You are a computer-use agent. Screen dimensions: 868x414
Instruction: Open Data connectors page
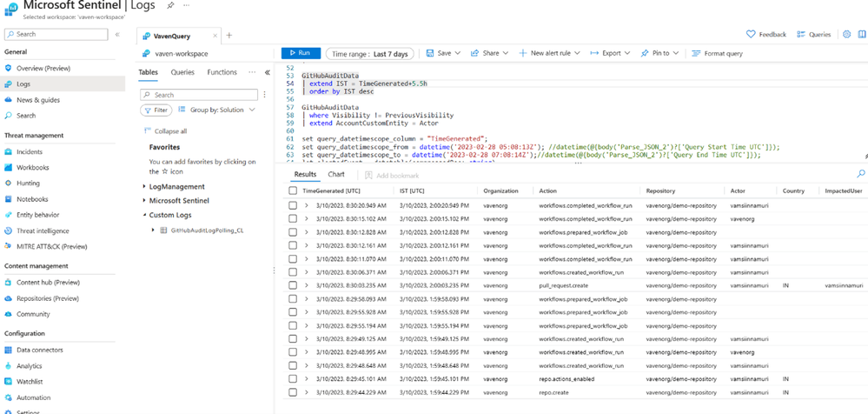(39, 350)
